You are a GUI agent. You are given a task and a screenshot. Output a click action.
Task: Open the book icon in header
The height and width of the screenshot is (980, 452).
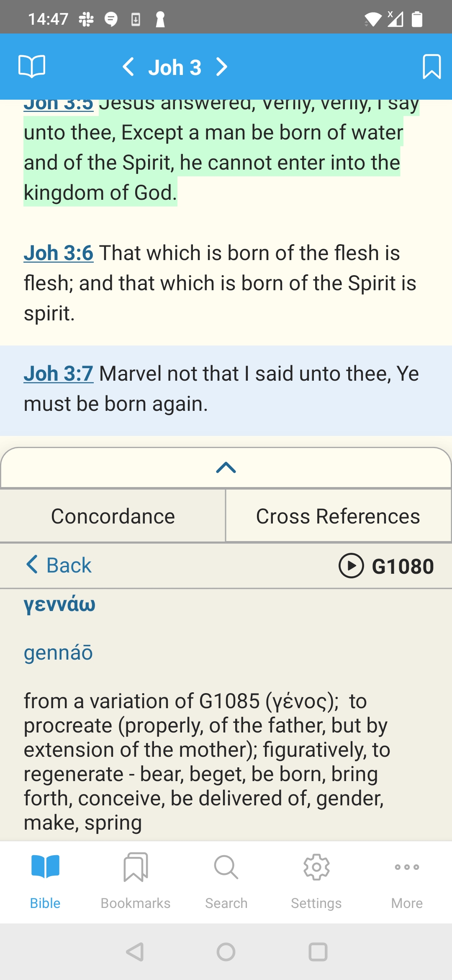(x=32, y=66)
